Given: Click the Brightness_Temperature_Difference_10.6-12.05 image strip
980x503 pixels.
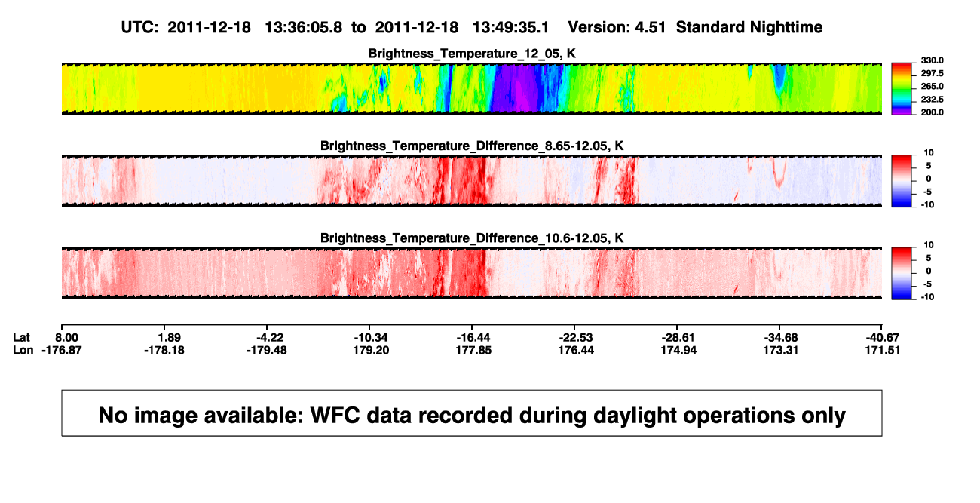Looking at the screenshot, I should pos(472,273).
